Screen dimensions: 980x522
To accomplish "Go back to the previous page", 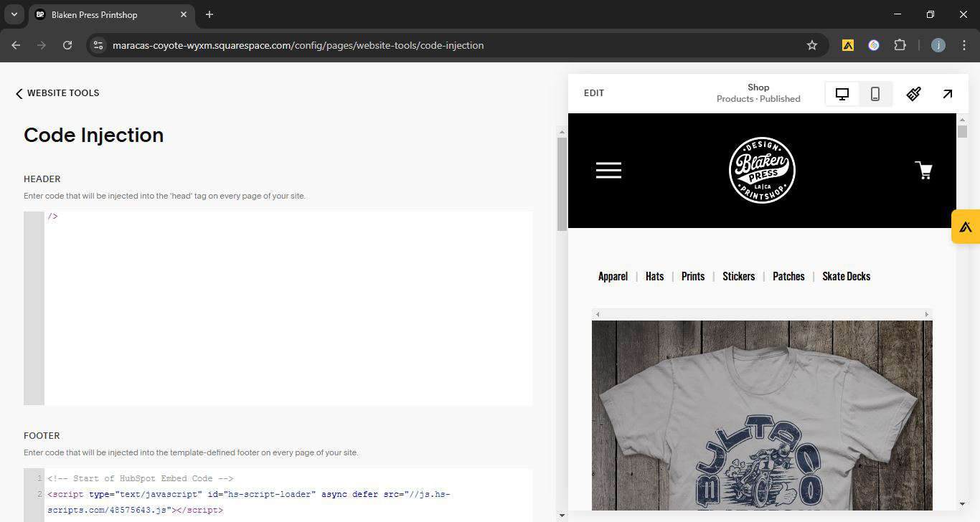I will 16,45.
